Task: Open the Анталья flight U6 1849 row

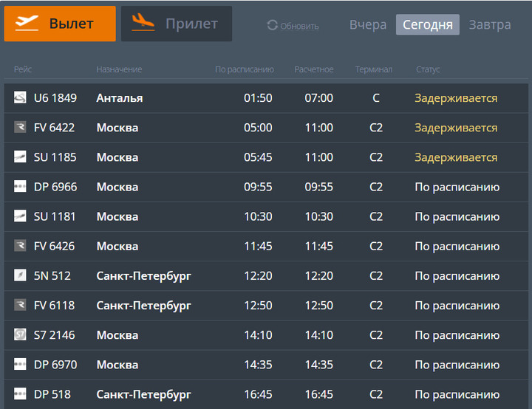Action: coord(266,98)
